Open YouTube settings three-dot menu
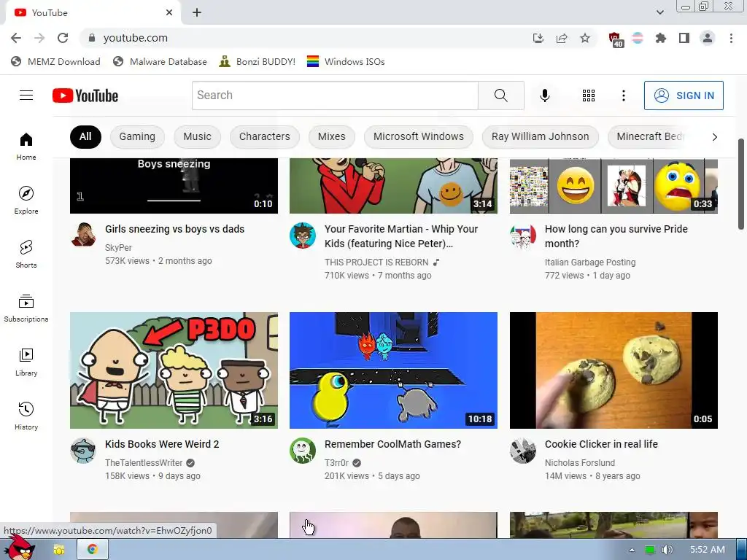The width and height of the screenshot is (747, 560). (623, 96)
